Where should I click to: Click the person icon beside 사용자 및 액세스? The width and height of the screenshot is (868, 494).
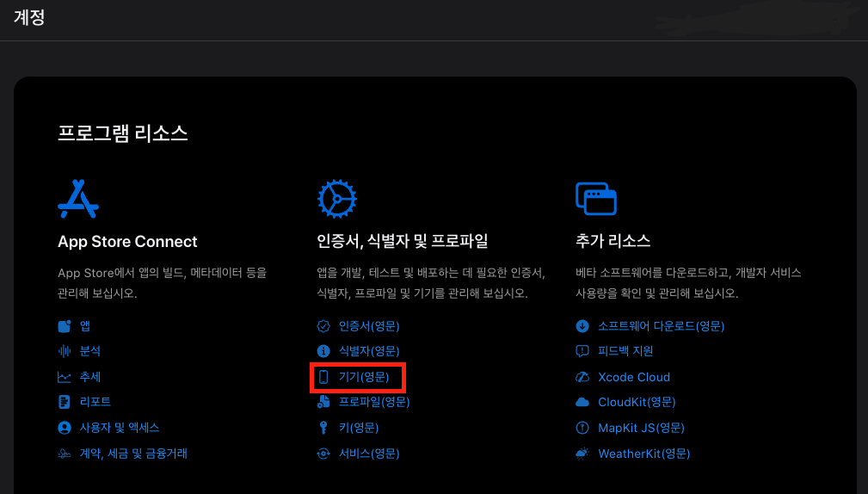pyautogui.click(x=65, y=428)
